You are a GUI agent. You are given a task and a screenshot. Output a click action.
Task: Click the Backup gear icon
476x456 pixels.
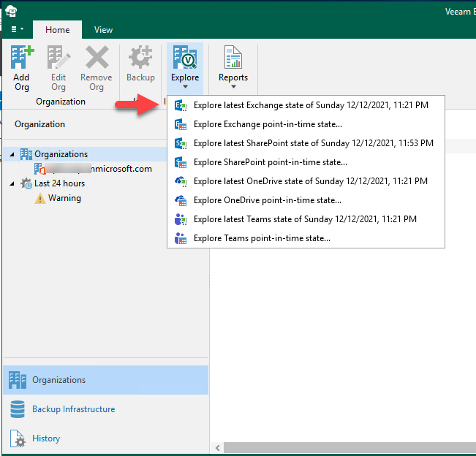click(x=140, y=58)
